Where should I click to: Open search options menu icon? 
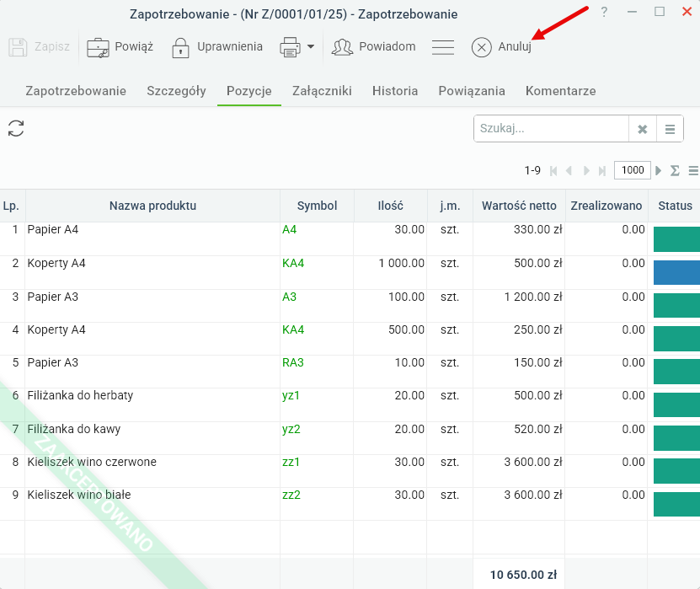coord(670,129)
